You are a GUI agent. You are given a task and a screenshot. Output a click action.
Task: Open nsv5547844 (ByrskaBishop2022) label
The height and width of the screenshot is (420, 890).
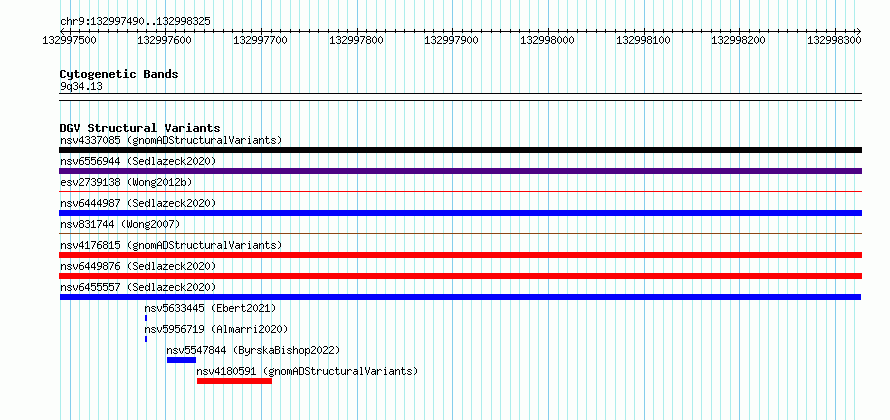[253, 350]
